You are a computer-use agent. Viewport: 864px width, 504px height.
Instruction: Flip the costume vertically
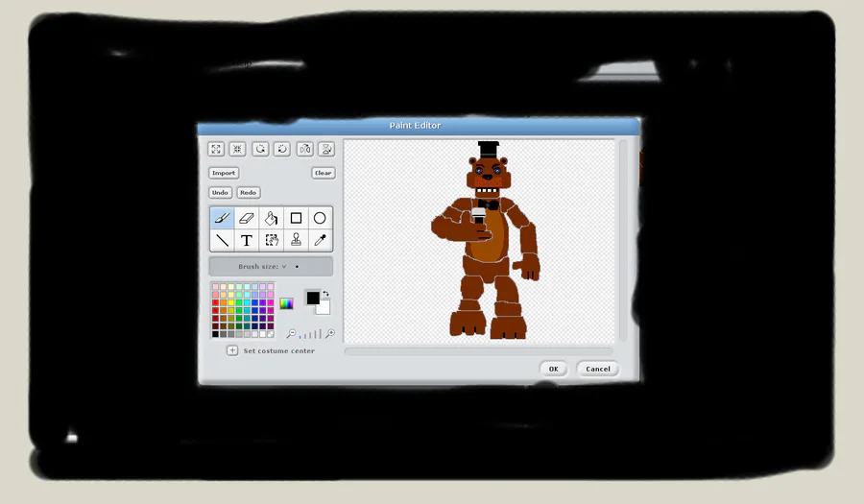(326, 149)
